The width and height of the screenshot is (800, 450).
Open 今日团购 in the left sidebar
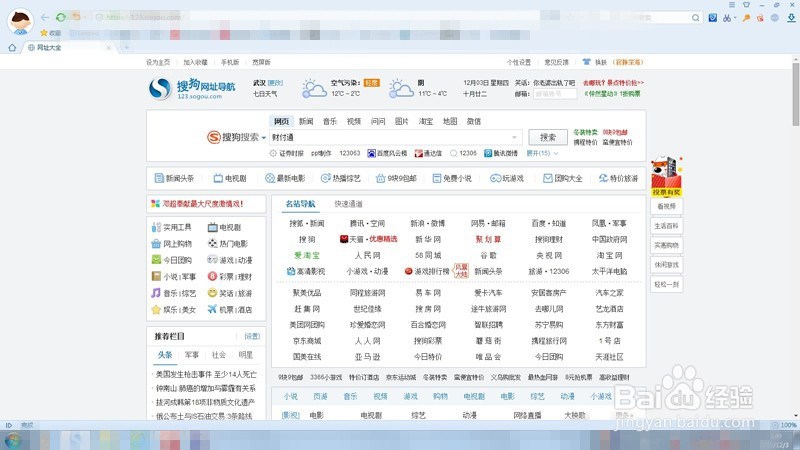pyautogui.click(x=171, y=260)
